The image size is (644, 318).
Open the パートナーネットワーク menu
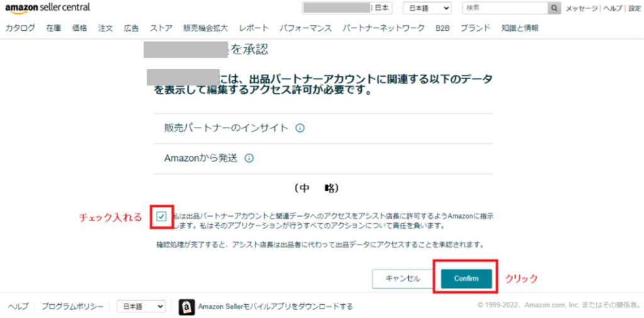point(384,28)
